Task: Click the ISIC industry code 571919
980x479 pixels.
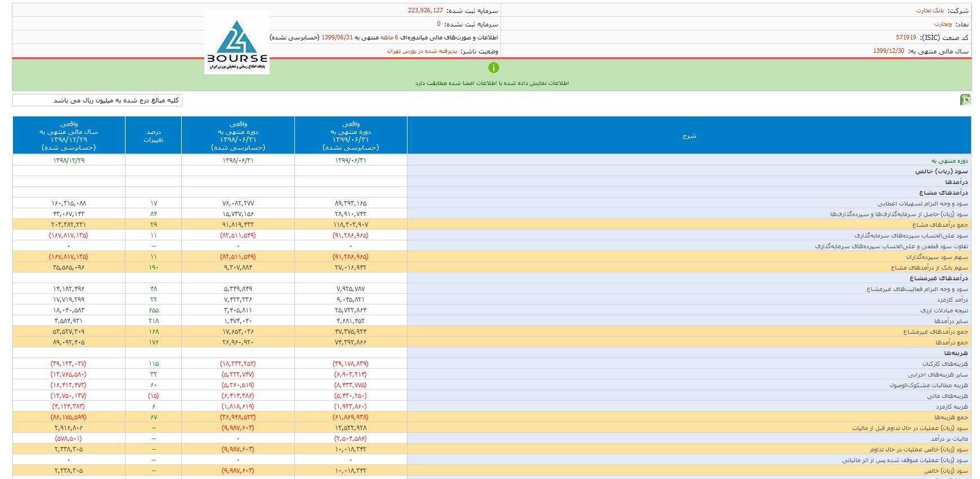Action: point(906,38)
